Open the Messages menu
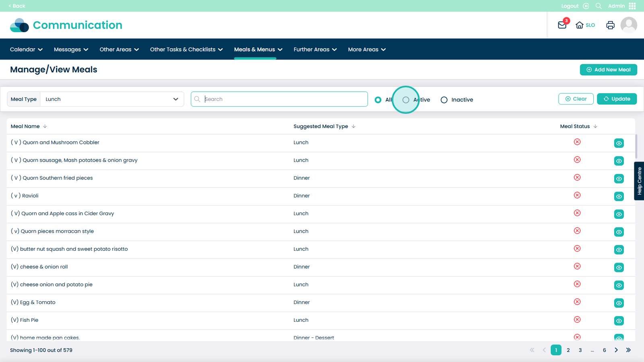The image size is (644, 362). click(71, 49)
